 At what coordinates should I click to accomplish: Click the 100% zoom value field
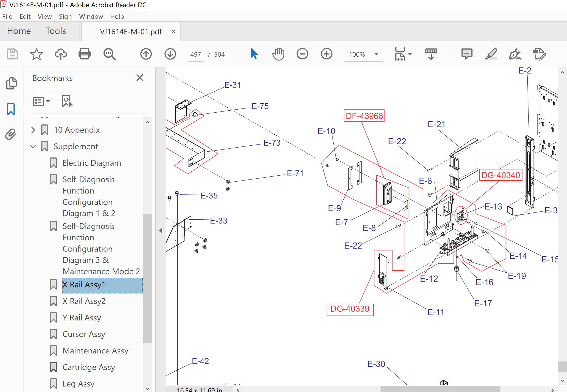point(357,54)
